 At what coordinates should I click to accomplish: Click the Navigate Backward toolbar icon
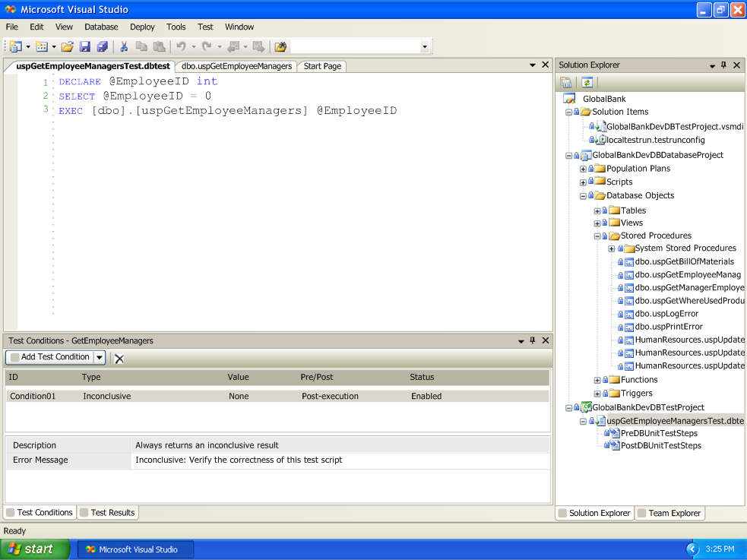pos(233,46)
